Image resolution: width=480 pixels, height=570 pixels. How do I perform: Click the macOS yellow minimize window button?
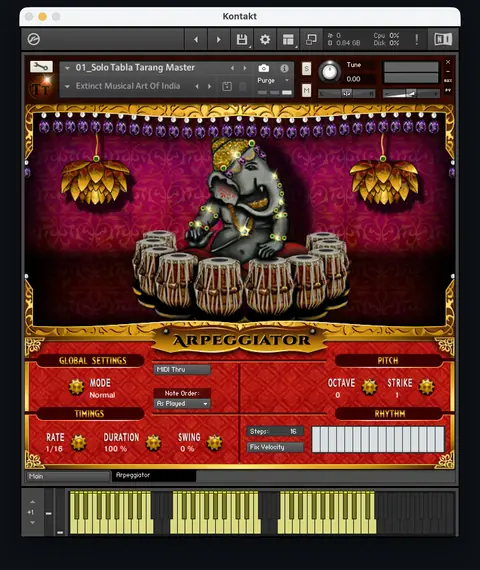point(43,17)
